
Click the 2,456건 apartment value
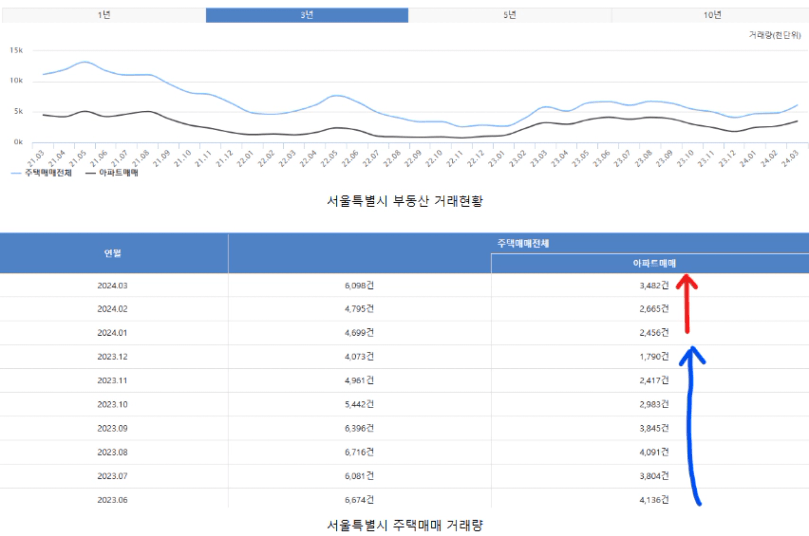[x=654, y=333]
